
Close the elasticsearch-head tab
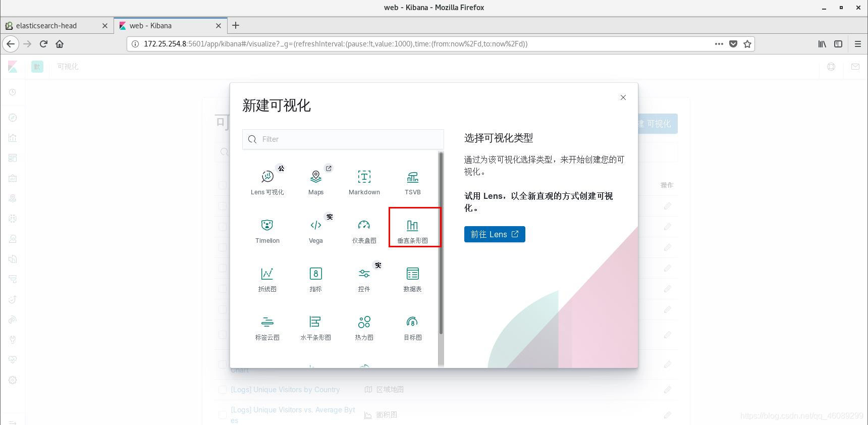105,26
